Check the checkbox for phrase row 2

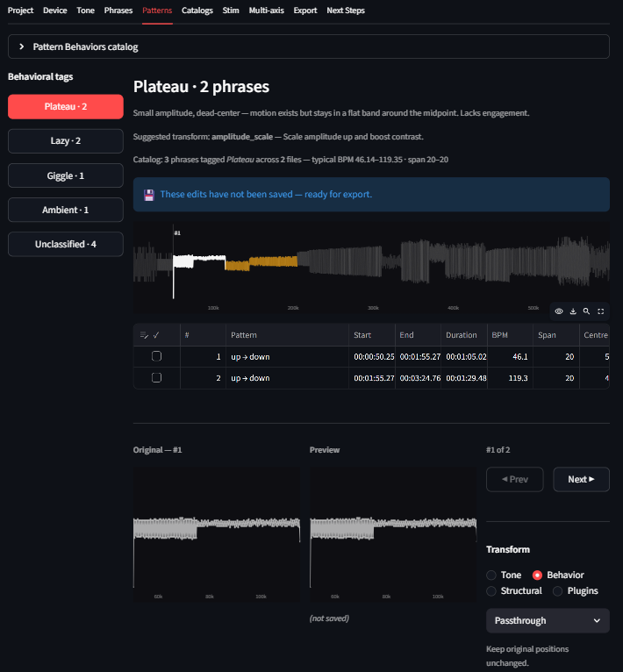coord(156,377)
